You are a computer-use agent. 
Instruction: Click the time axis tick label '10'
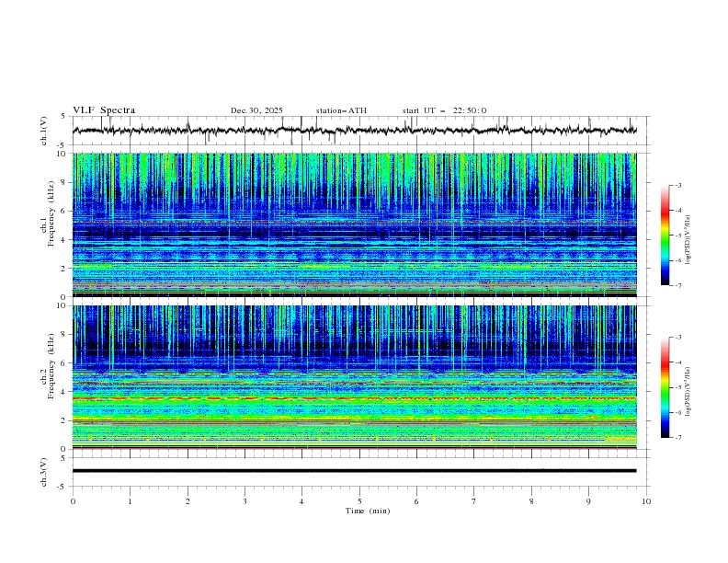coord(646,501)
